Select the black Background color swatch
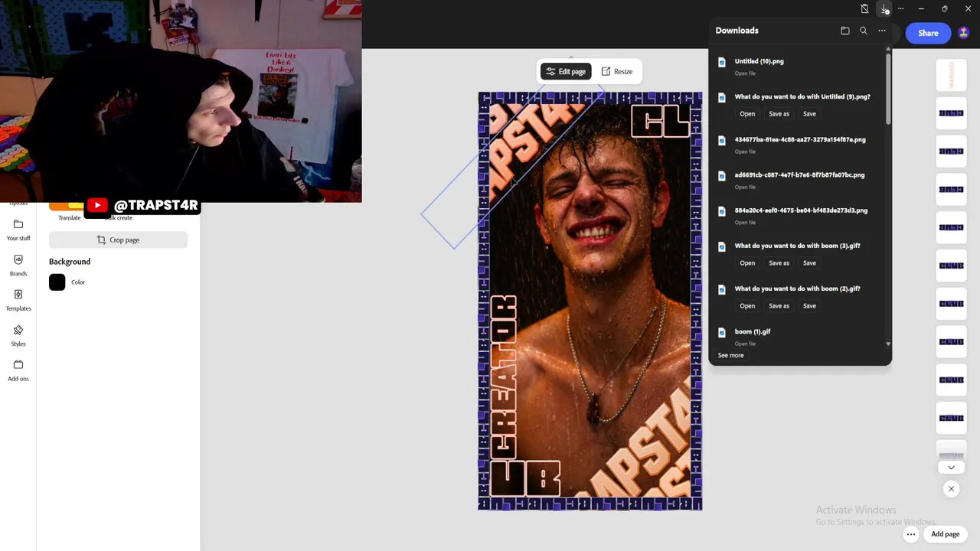The width and height of the screenshot is (980, 551). pyautogui.click(x=57, y=282)
